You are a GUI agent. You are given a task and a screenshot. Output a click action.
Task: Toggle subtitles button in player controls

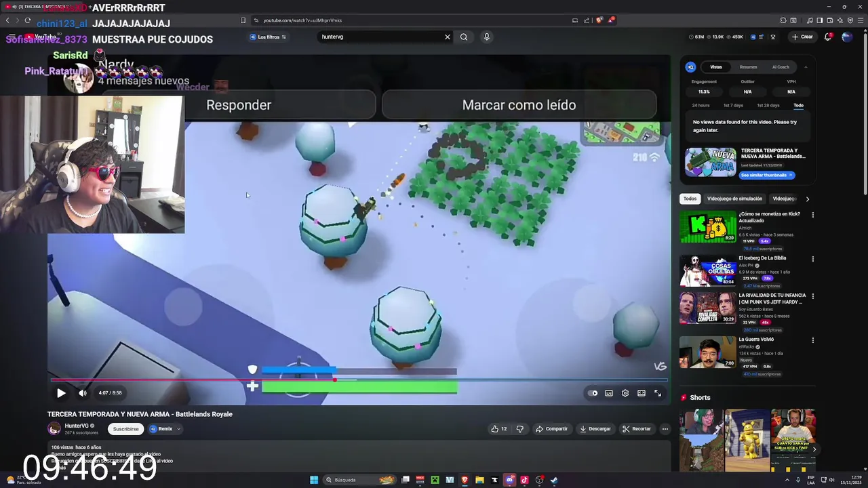(x=609, y=393)
